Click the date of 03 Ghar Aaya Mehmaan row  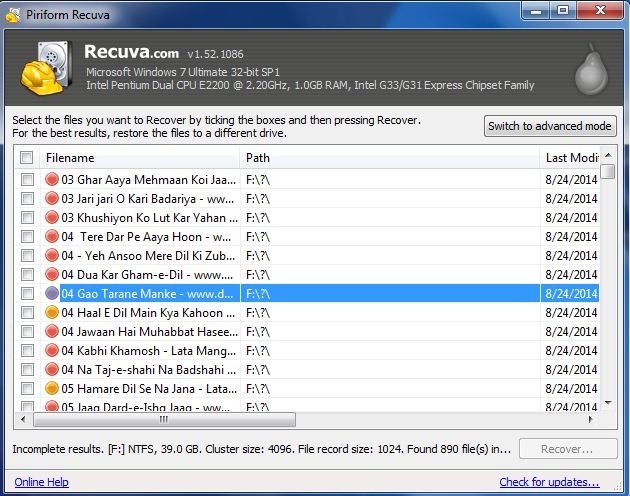(571, 180)
